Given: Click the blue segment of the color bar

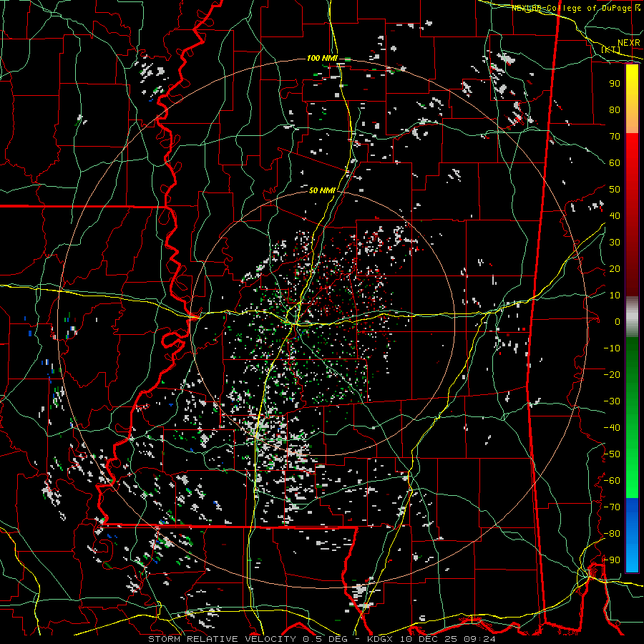Looking at the screenshot, I should 632,535.
